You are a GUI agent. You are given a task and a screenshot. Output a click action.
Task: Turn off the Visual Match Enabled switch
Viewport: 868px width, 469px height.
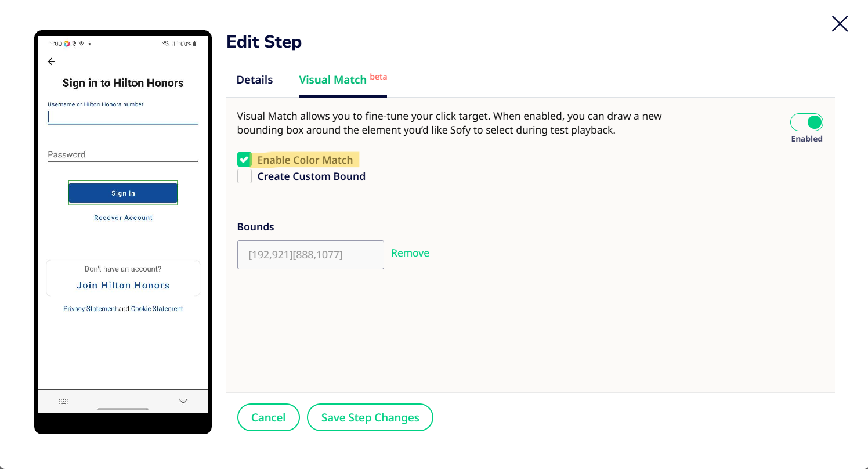[x=806, y=122]
